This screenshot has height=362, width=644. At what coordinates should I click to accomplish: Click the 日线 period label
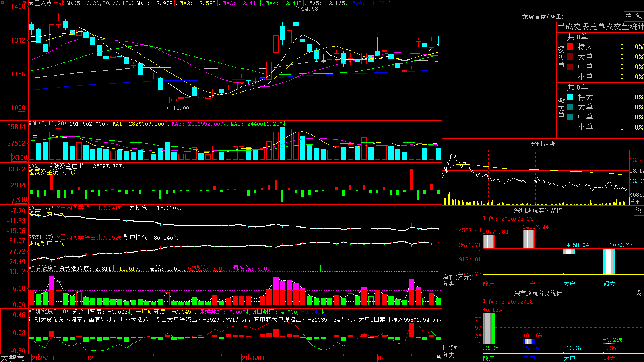[x=59, y=3]
